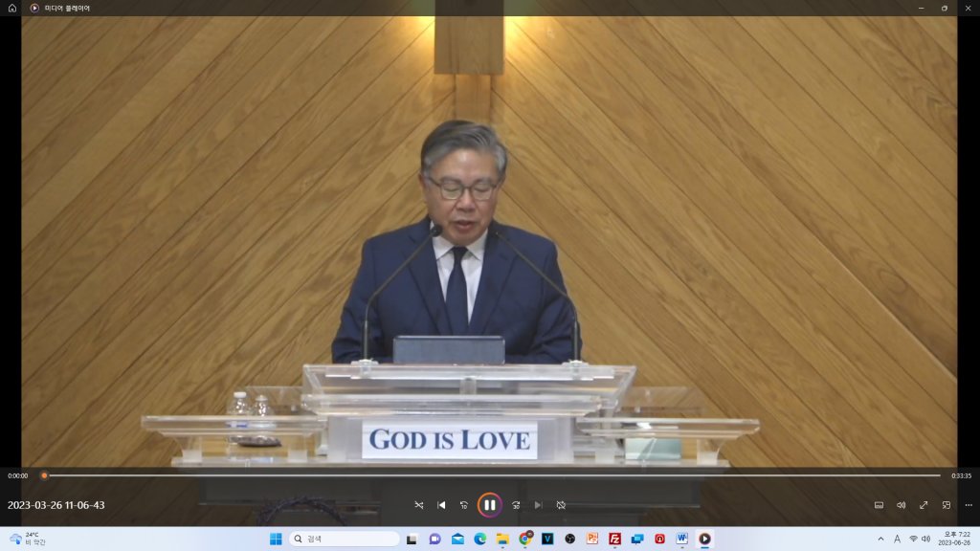This screenshot has height=551, width=980.
Task: Enter full screen mode
Action: tap(924, 505)
